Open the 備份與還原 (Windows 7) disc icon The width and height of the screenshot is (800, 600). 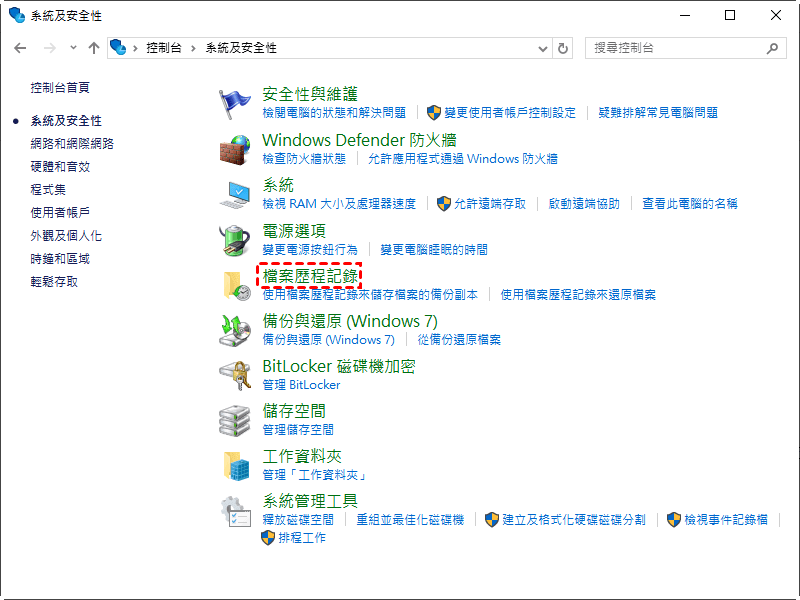[235, 331]
